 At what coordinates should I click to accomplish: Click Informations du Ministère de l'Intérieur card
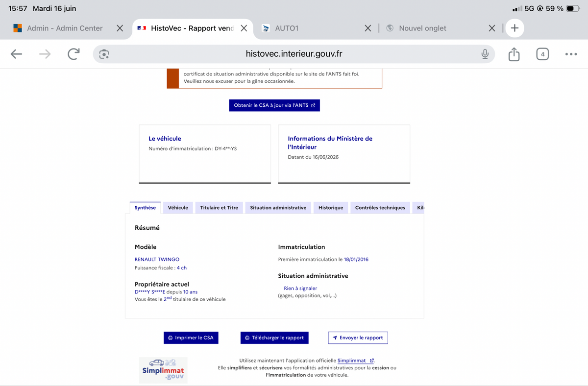coord(344,154)
